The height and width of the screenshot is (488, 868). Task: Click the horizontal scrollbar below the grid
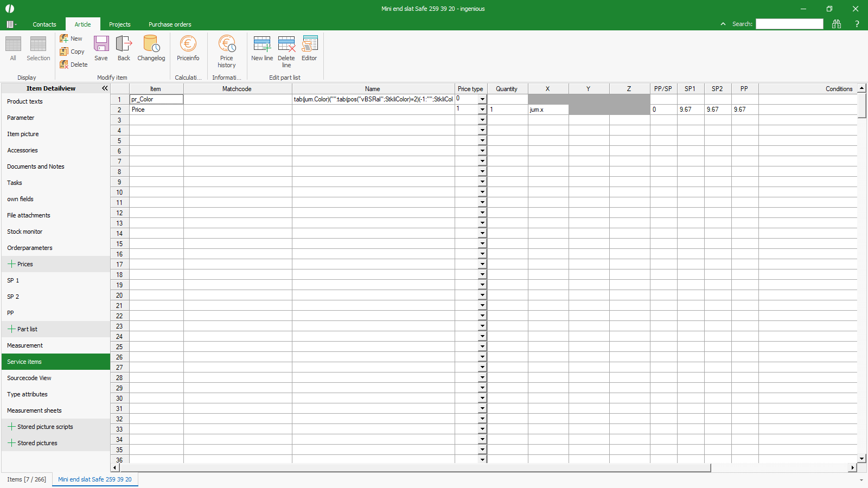coord(412,467)
